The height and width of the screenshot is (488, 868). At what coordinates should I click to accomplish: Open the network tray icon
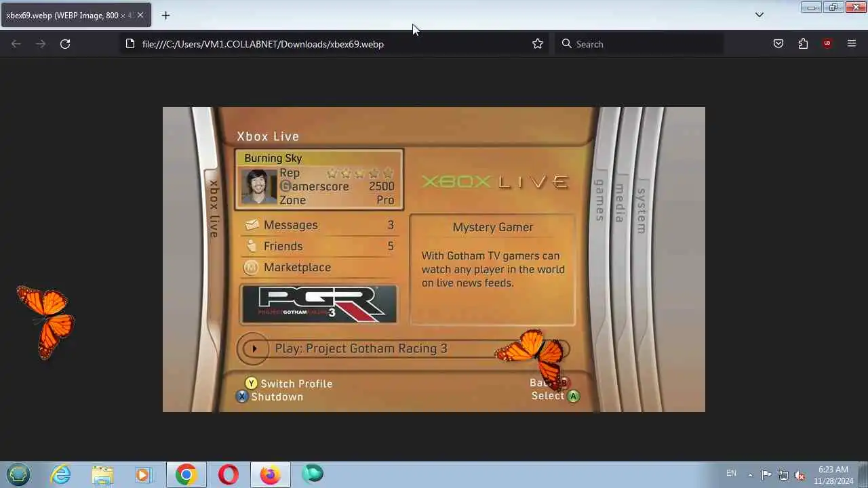[x=783, y=474]
